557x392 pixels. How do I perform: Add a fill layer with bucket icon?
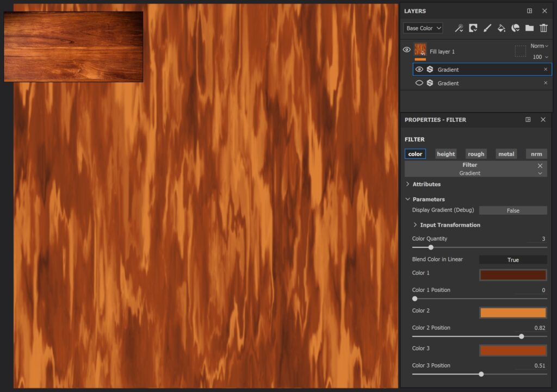point(502,28)
